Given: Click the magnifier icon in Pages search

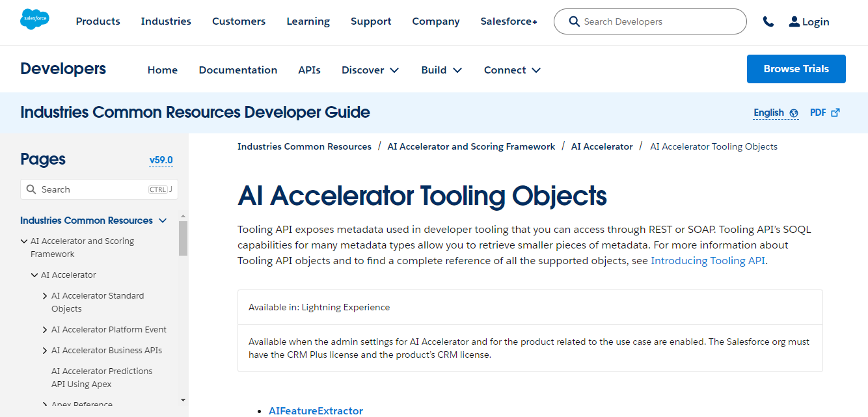Looking at the screenshot, I should click(x=31, y=189).
